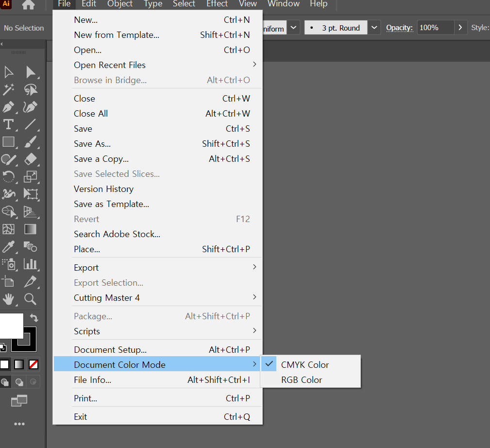Activate the Eraser tool
Viewport: 490px width, 448px height.
31,159
